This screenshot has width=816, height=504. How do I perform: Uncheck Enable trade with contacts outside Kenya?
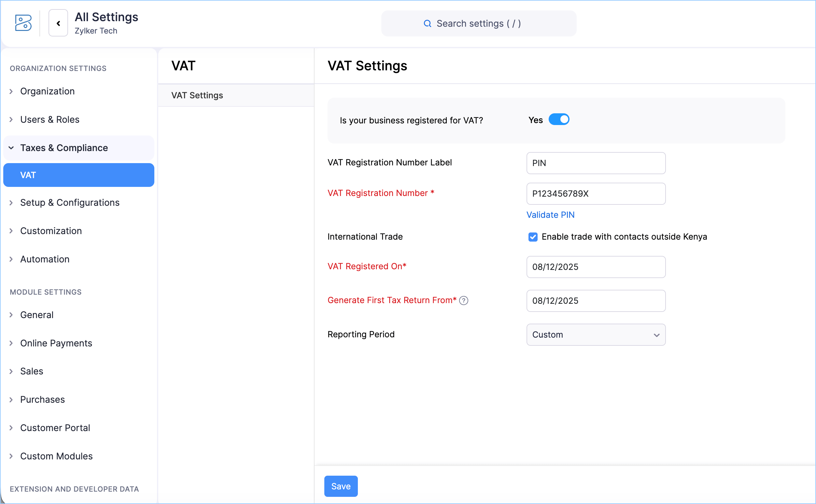pyautogui.click(x=533, y=237)
